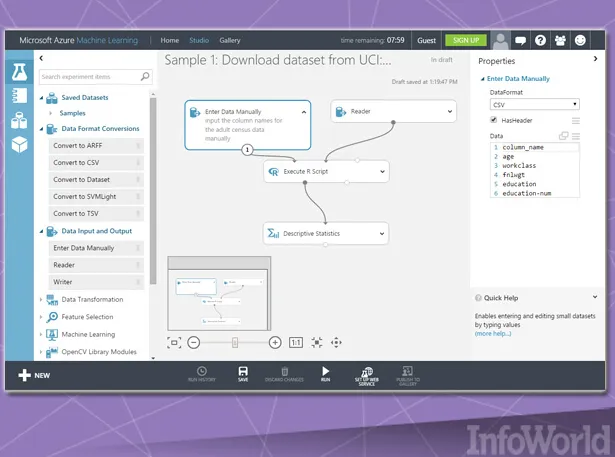615x457 pixels.
Task: Click the NEW button
Action: tap(34, 375)
